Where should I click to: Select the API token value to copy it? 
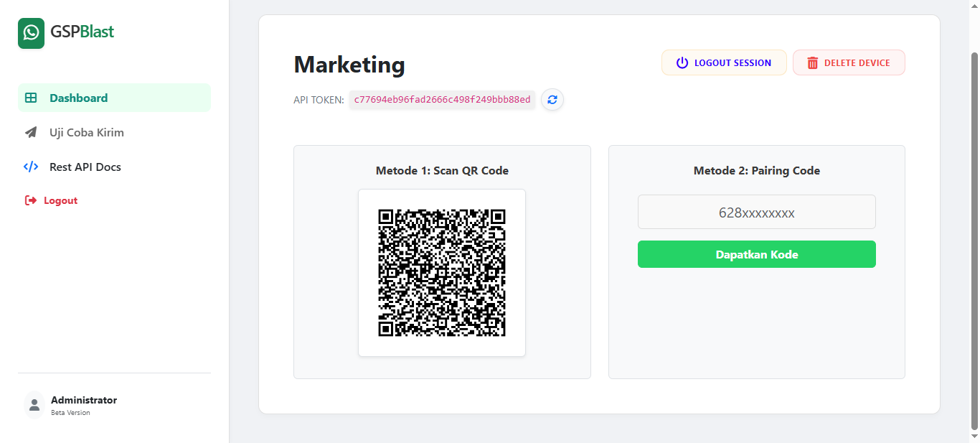click(x=441, y=100)
